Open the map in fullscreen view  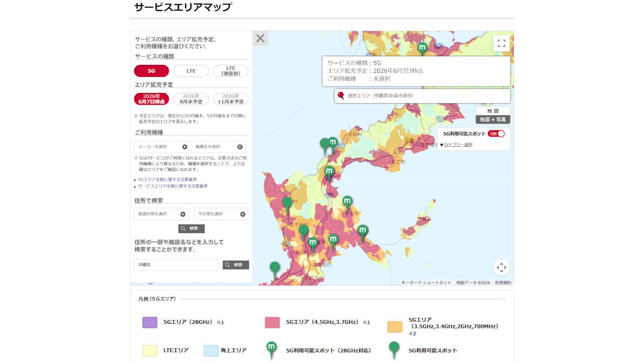click(x=501, y=43)
